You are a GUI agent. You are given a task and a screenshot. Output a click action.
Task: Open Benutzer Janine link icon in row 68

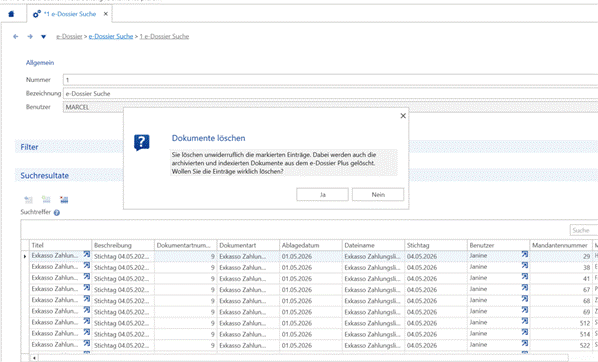(525, 299)
